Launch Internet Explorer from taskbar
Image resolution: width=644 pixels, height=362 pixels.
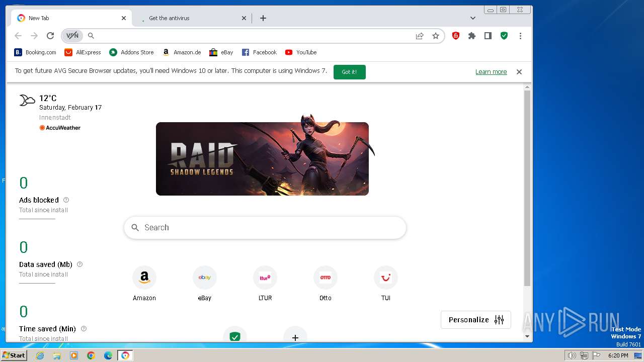pos(40,355)
